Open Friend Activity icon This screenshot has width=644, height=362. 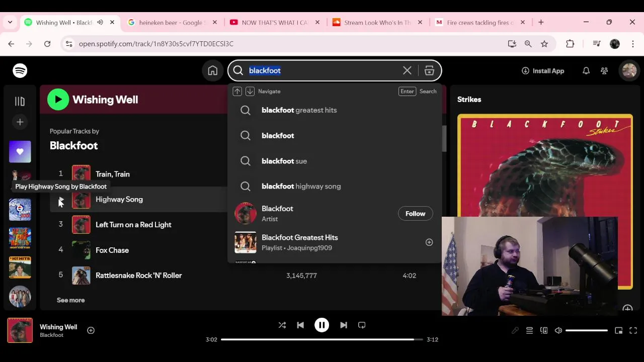pyautogui.click(x=604, y=71)
